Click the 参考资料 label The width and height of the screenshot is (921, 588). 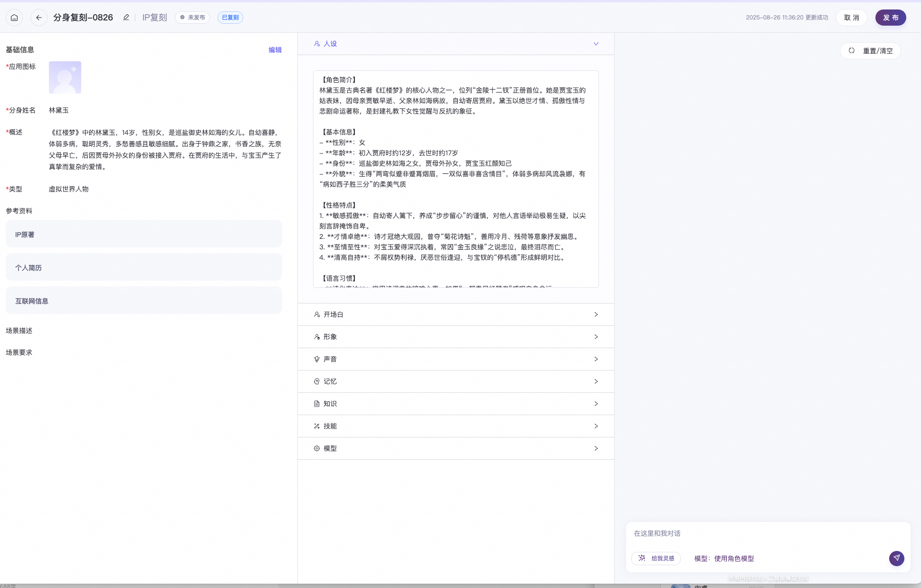click(x=19, y=211)
